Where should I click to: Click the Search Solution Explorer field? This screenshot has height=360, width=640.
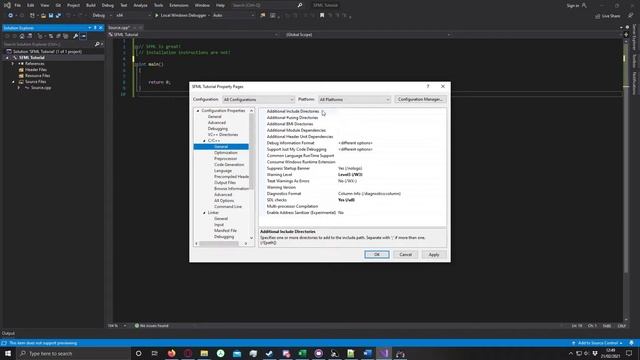coord(48,44)
